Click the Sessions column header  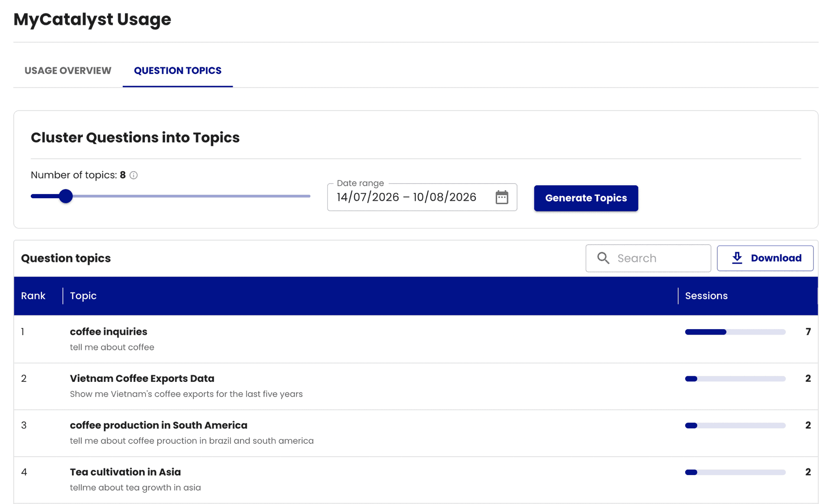tap(706, 296)
